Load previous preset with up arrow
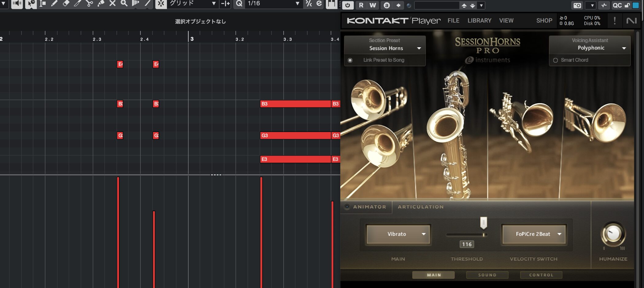The image size is (644, 288). coord(464,6)
